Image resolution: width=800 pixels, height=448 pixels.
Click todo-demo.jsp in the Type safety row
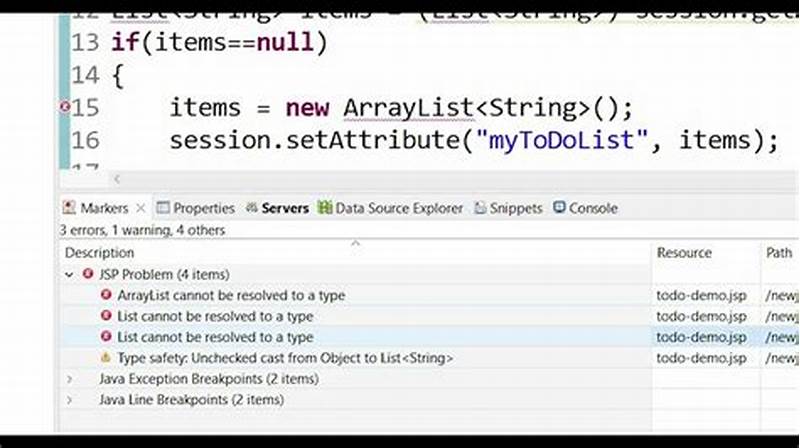click(701, 358)
